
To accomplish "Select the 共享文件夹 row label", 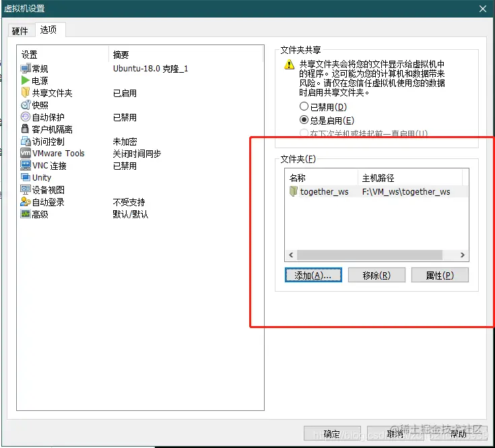I will pos(52,93).
